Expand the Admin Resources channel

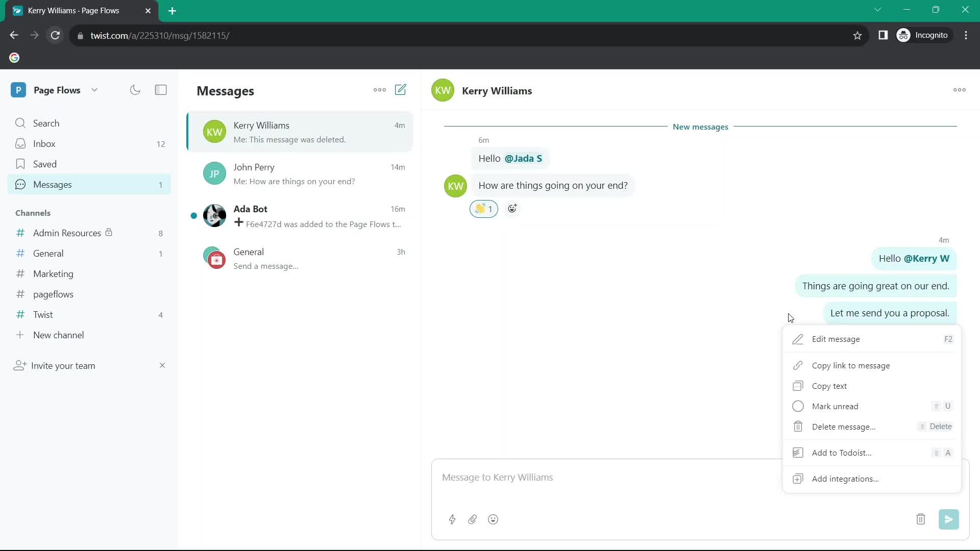point(67,233)
